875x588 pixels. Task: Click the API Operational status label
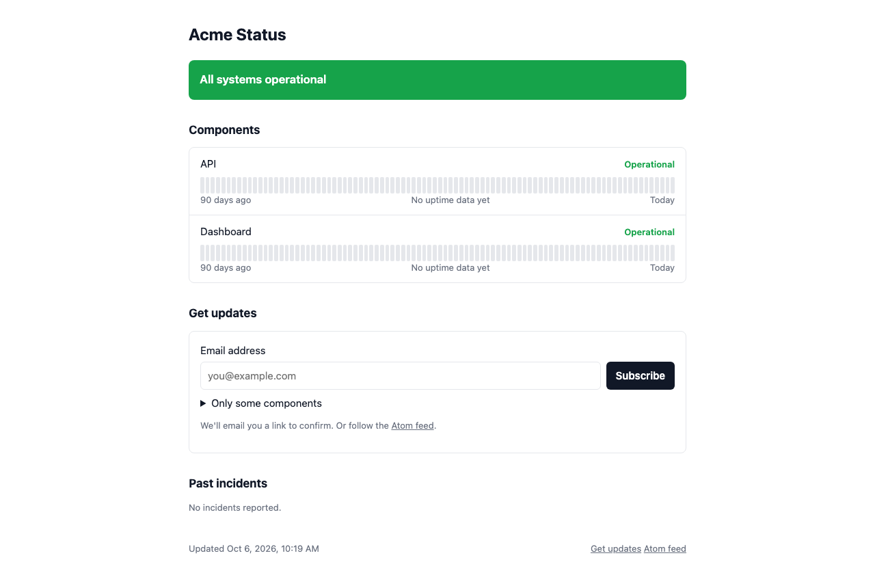649,164
